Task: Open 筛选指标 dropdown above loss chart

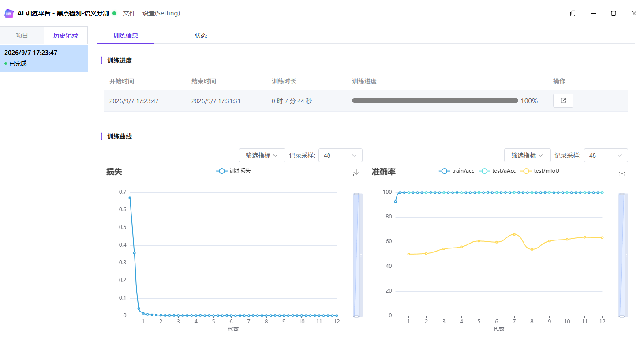Action: tap(262, 155)
